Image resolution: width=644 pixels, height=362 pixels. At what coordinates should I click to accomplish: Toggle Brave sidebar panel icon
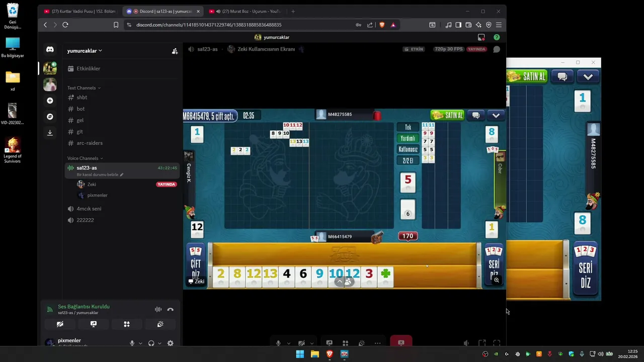pos(458,25)
